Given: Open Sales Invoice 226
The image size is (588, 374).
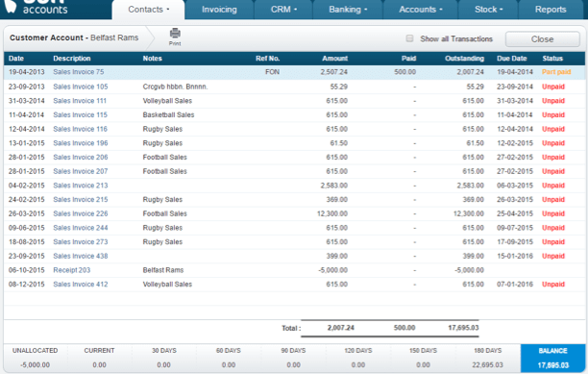Looking at the screenshot, I should 81,213.
